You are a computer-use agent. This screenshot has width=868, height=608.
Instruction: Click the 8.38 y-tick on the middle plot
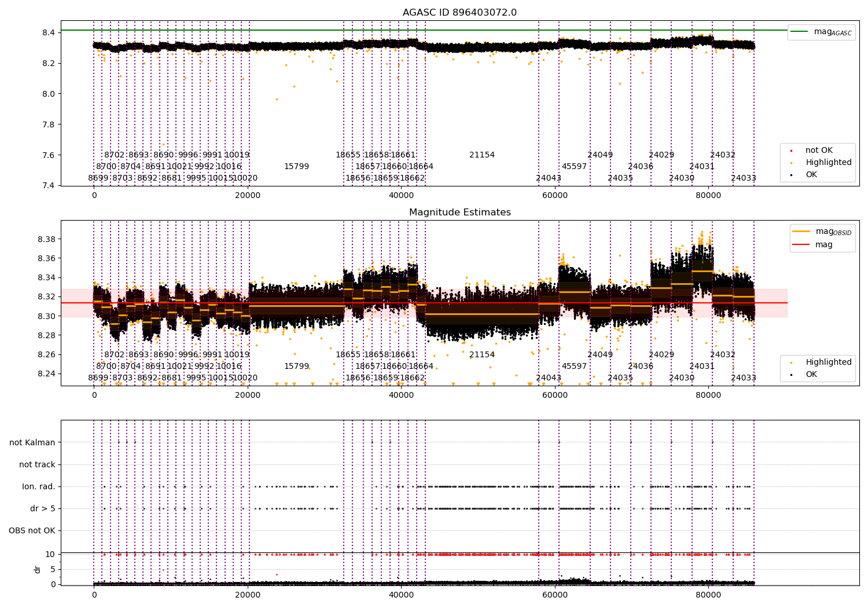click(46, 239)
